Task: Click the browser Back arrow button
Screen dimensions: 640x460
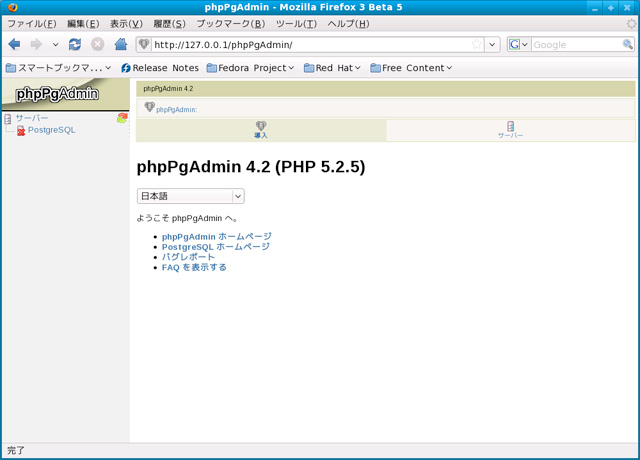Action: point(15,44)
